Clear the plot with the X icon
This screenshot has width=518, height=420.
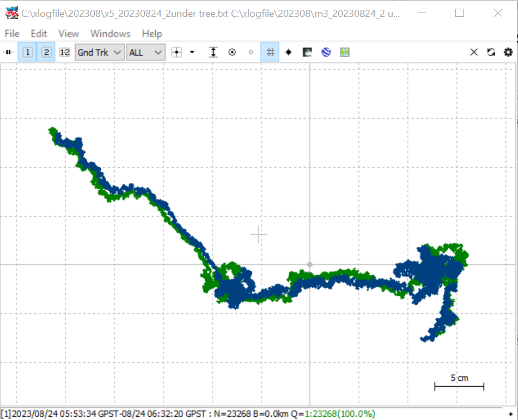coord(474,52)
